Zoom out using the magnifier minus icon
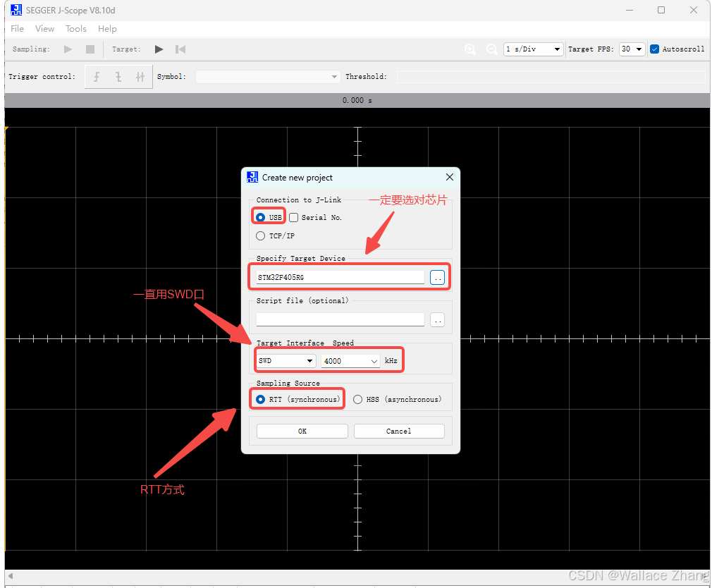This screenshot has width=712, height=588. pyautogui.click(x=492, y=49)
